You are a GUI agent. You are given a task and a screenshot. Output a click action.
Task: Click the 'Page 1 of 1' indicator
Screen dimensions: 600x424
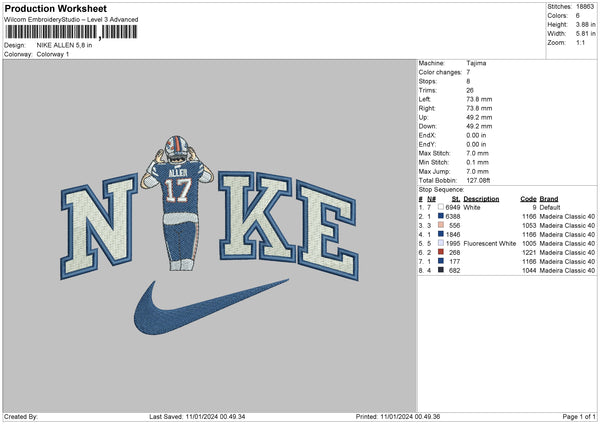(579, 417)
